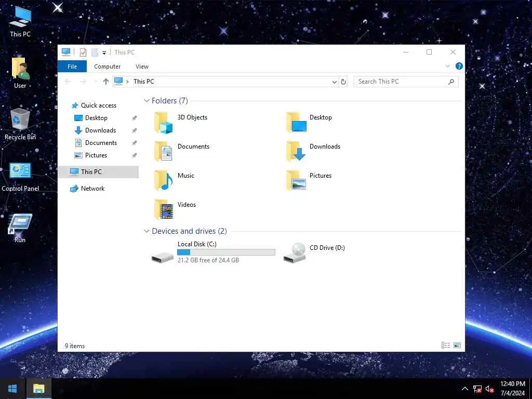This screenshot has height=399, width=532.
Task: Switch to Large icons view in status bar
Action: pyautogui.click(x=457, y=345)
